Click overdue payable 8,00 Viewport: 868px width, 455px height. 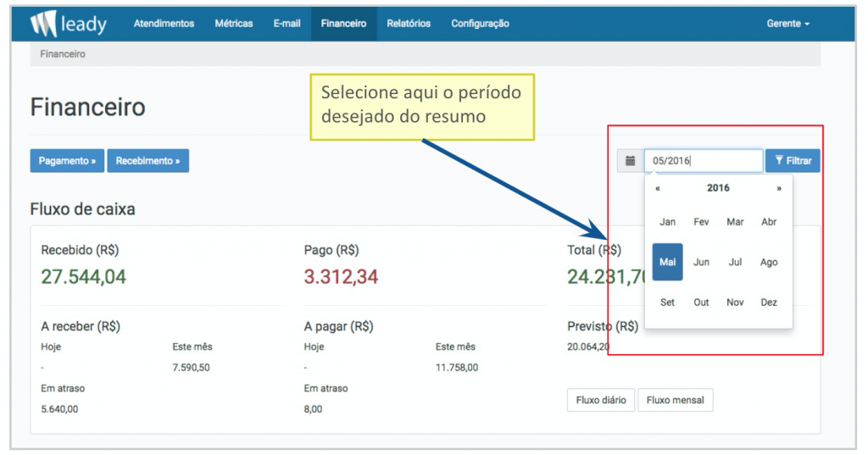coord(313,409)
